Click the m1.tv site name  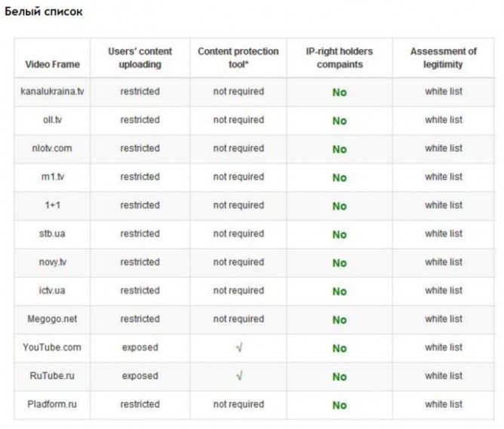[52, 177]
